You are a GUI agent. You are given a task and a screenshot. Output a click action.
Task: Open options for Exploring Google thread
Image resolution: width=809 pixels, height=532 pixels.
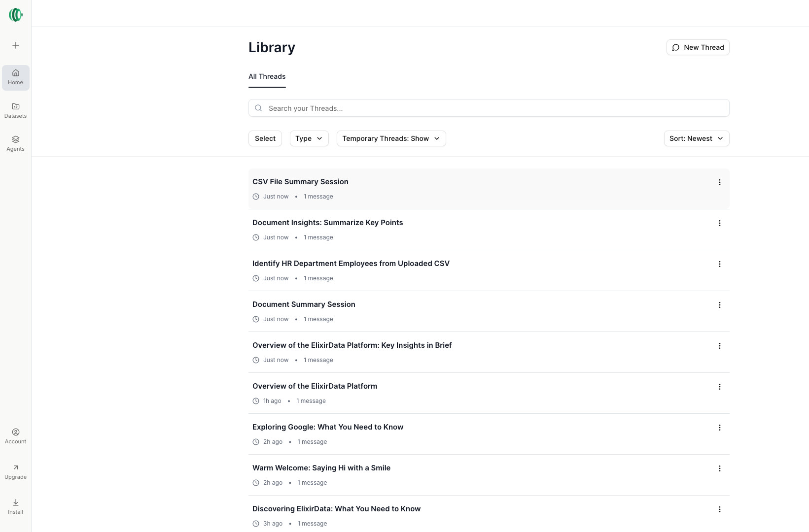coord(719,428)
